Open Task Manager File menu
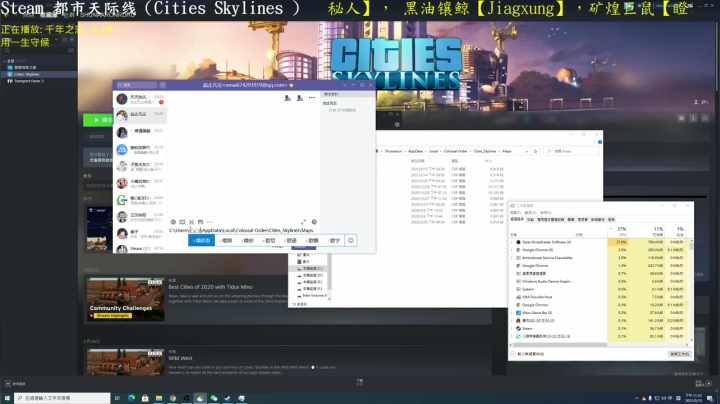Viewport: 720px width, 404px height. 515,213
